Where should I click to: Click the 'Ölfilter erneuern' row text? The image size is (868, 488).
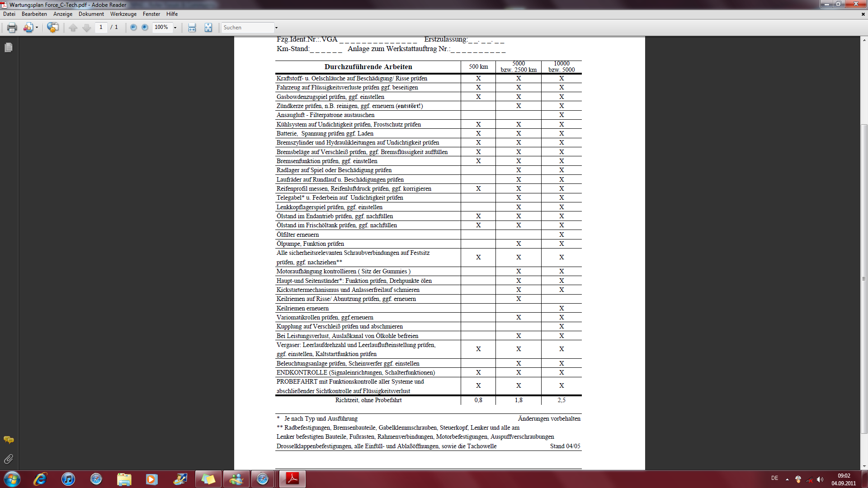tap(297, 235)
